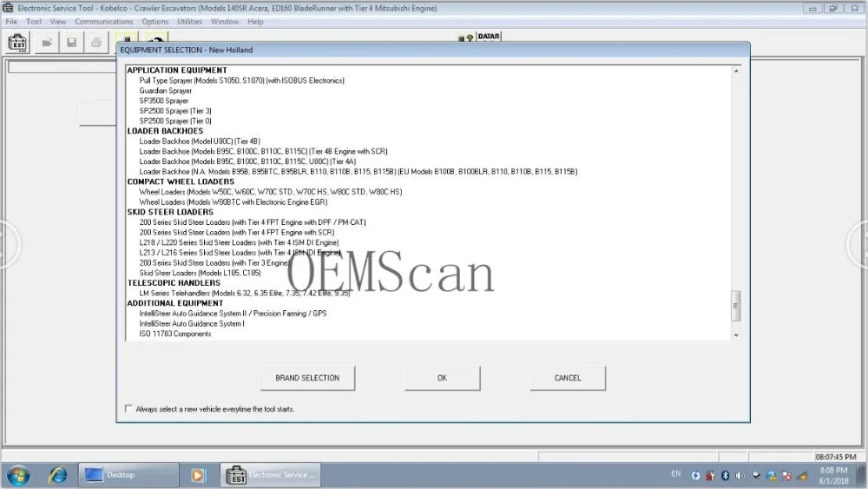
Task: Click the list scroll down arrow
Action: pyautogui.click(x=736, y=335)
